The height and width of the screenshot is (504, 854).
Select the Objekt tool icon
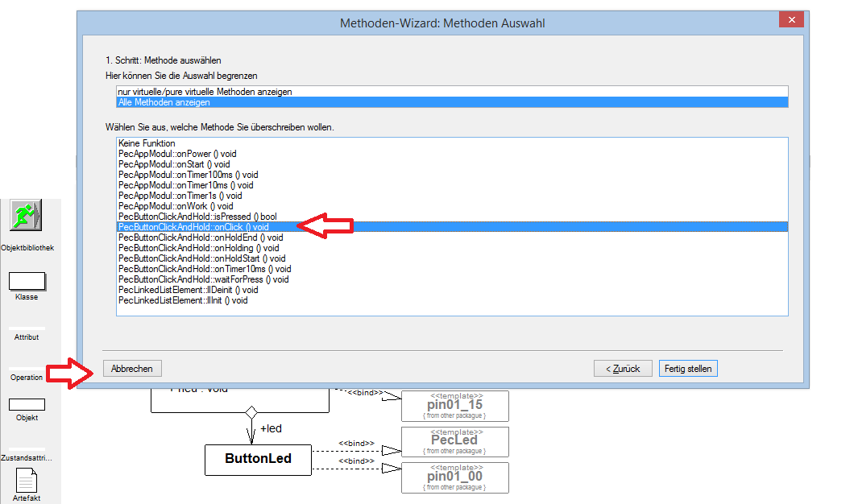(x=27, y=405)
